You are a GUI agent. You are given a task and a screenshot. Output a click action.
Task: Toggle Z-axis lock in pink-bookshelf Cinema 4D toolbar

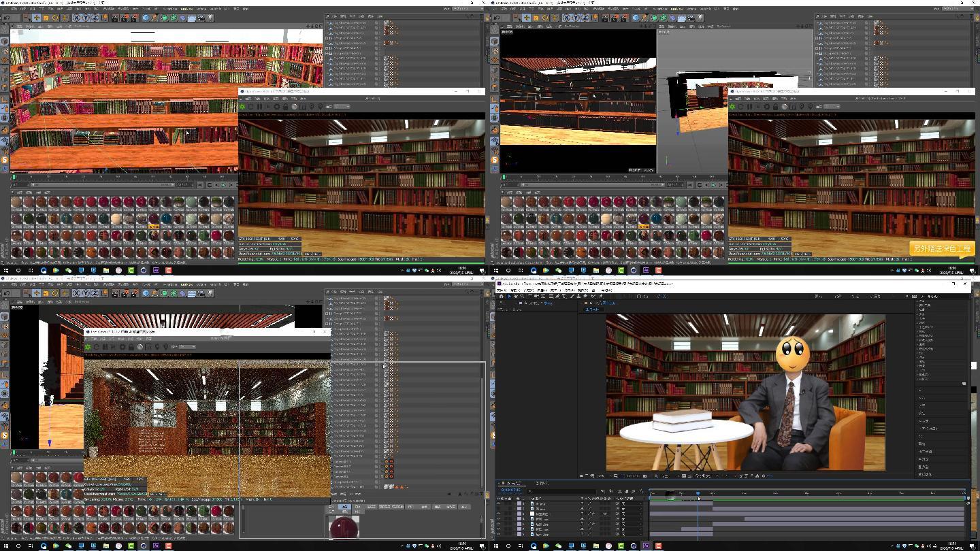point(95,18)
